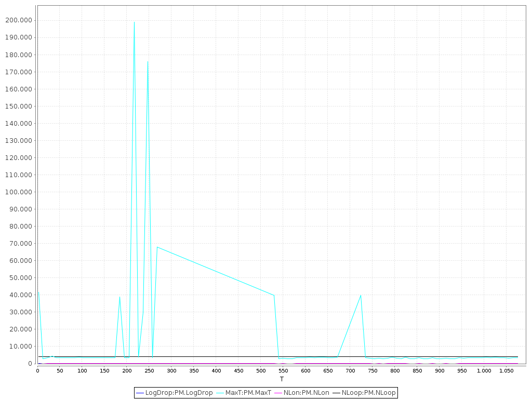
Task: Click the 1.000 x-axis tick label
Action: click(484, 371)
